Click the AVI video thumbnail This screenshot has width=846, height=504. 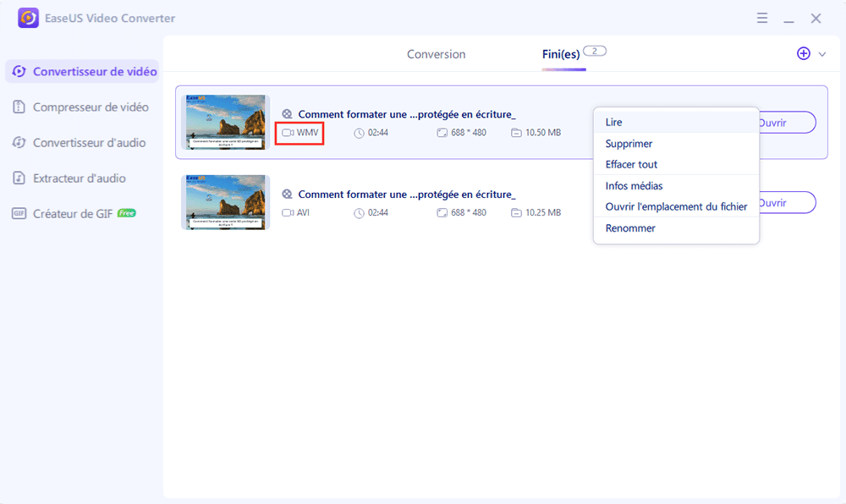click(x=226, y=202)
